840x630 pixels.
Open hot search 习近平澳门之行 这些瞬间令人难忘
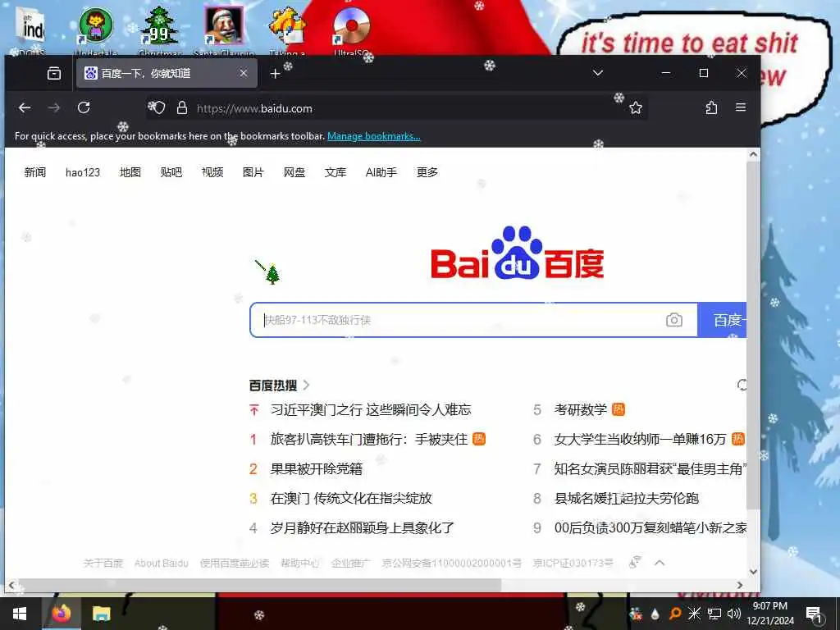click(371, 410)
